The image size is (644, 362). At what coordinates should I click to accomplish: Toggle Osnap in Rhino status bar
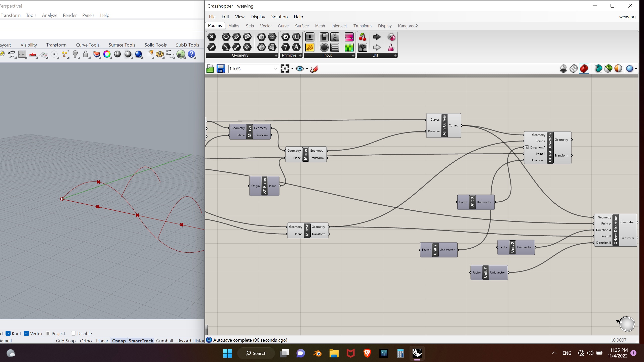119,341
